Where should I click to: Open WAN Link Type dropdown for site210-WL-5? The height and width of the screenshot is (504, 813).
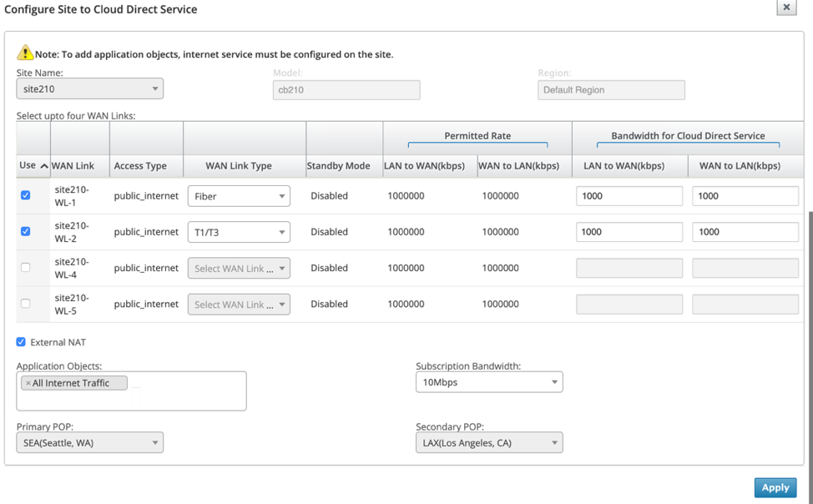point(239,305)
